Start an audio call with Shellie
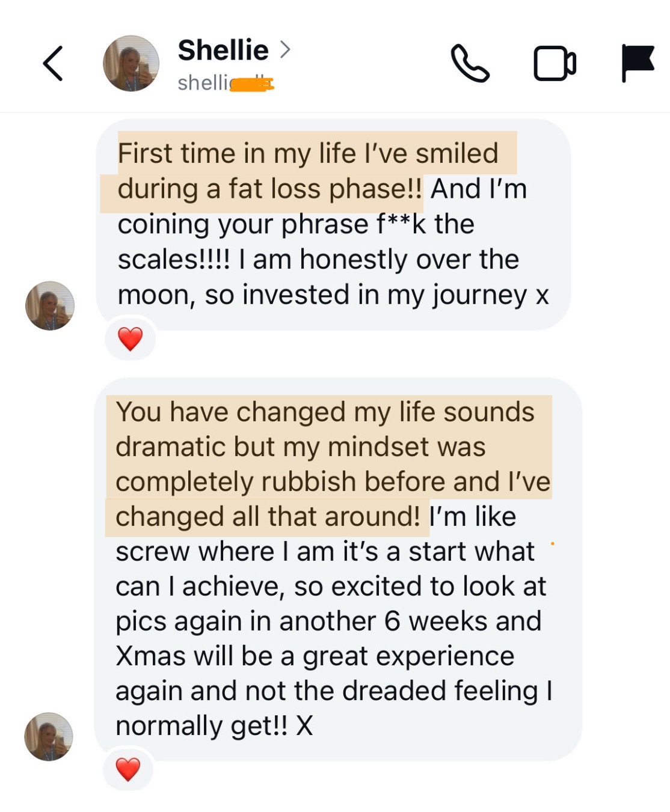This screenshot has height=812, width=670. click(x=470, y=63)
